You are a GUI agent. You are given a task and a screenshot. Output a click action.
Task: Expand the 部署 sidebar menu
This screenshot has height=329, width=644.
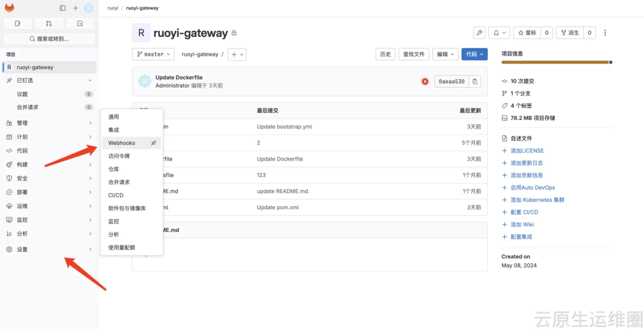(x=49, y=193)
